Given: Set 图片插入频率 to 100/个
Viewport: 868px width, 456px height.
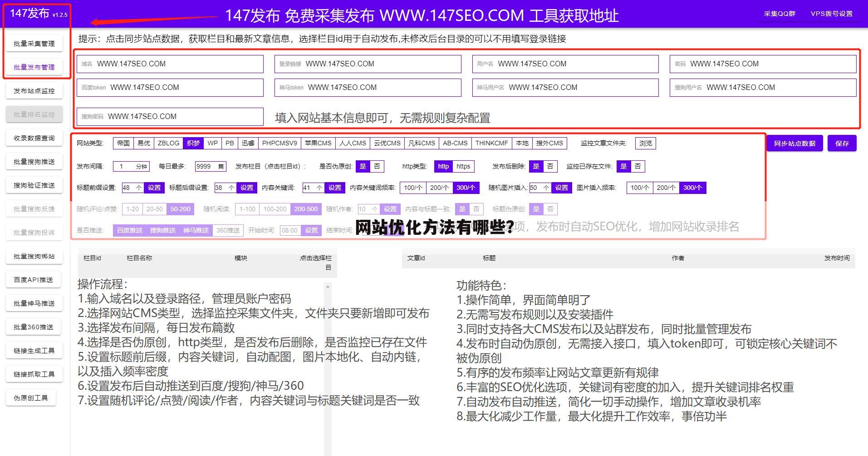Looking at the screenshot, I should click(640, 188).
